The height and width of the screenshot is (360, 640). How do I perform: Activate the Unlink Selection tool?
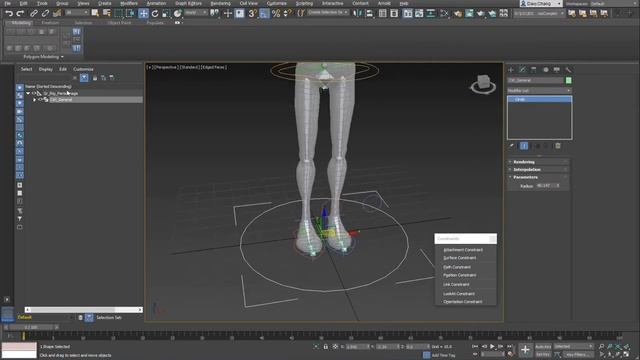point(45,13)
